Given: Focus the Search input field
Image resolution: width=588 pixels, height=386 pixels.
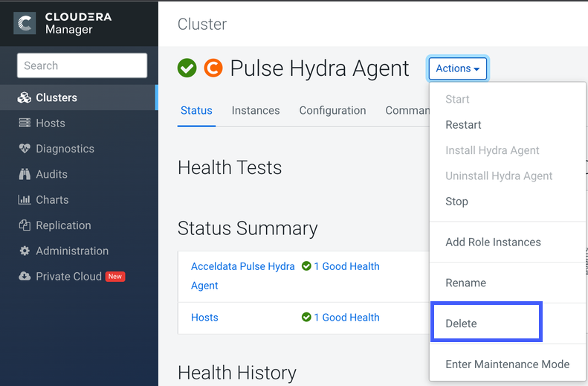Looking at the screenshot, I should click(82, 65).
